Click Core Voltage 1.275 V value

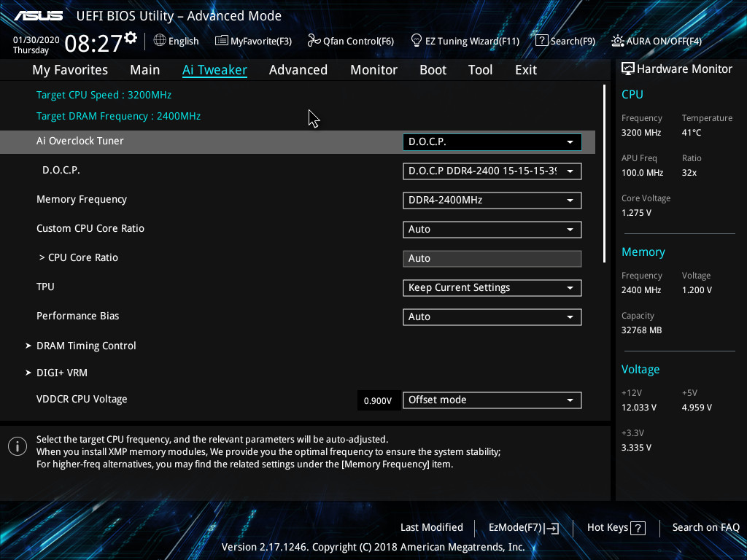[636, 213]
